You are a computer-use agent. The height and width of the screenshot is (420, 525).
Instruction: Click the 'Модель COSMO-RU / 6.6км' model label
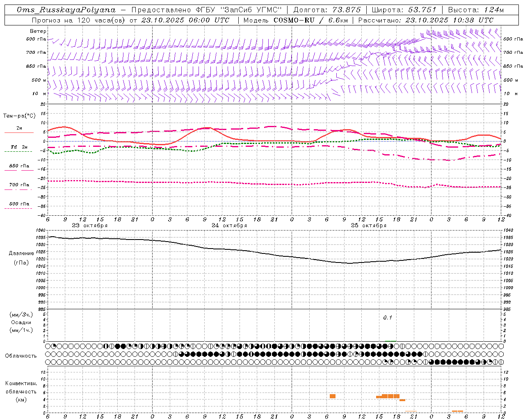(296, 20)
